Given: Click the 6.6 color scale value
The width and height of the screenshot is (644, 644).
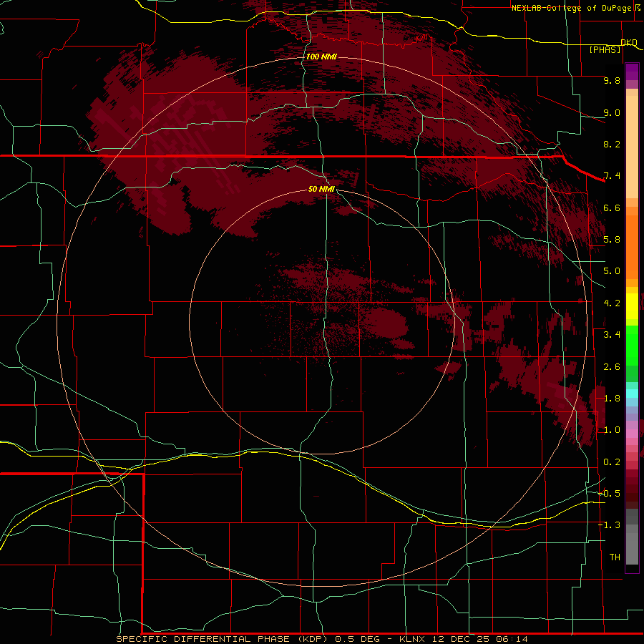Looking at the screenshot, I should click(612, 208).
